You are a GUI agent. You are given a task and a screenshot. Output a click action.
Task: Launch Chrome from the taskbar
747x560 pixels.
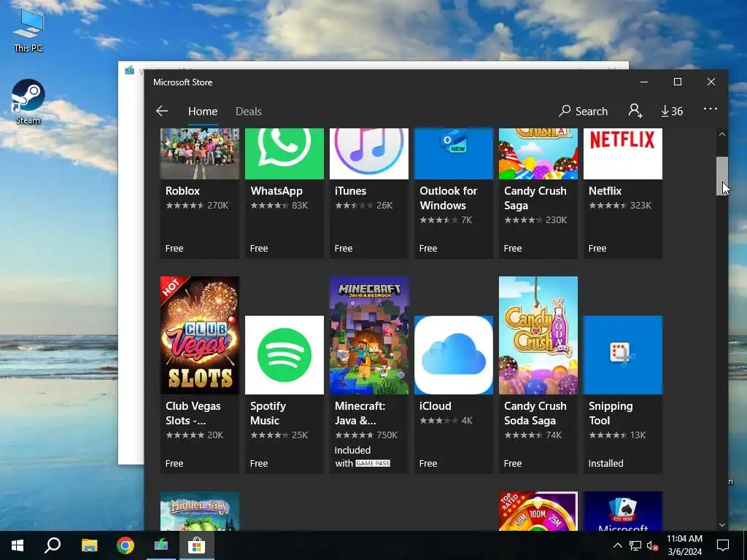coord(125,545)
